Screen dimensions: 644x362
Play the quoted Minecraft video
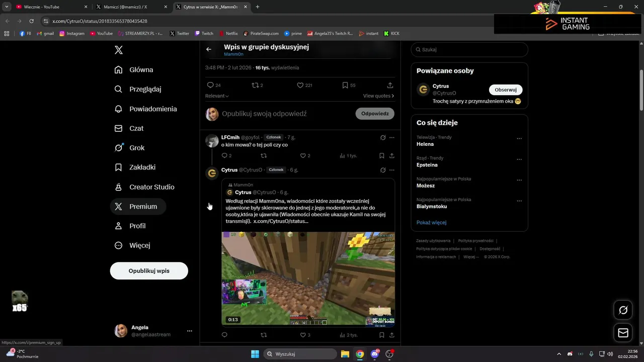tap(308, 279)
